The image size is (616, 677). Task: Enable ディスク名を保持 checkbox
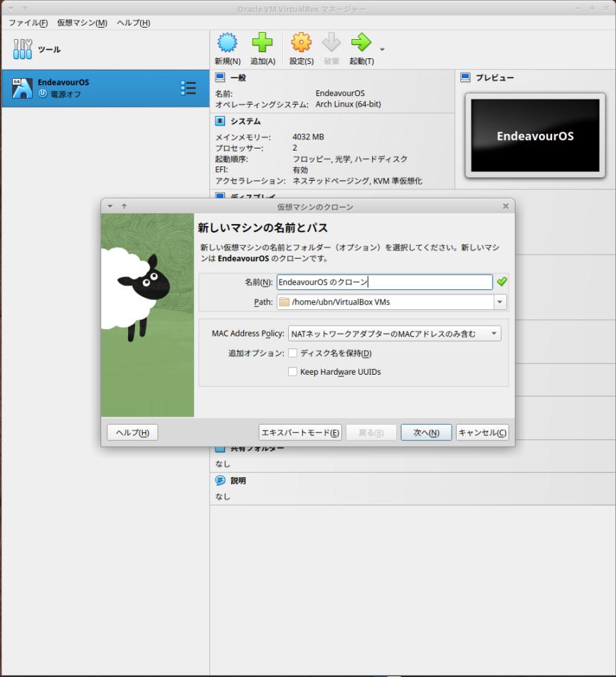(292, 353)
